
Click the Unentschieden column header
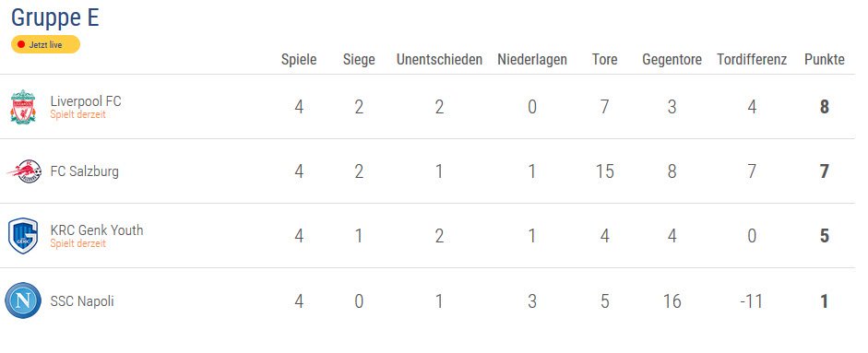coord(439,60)
